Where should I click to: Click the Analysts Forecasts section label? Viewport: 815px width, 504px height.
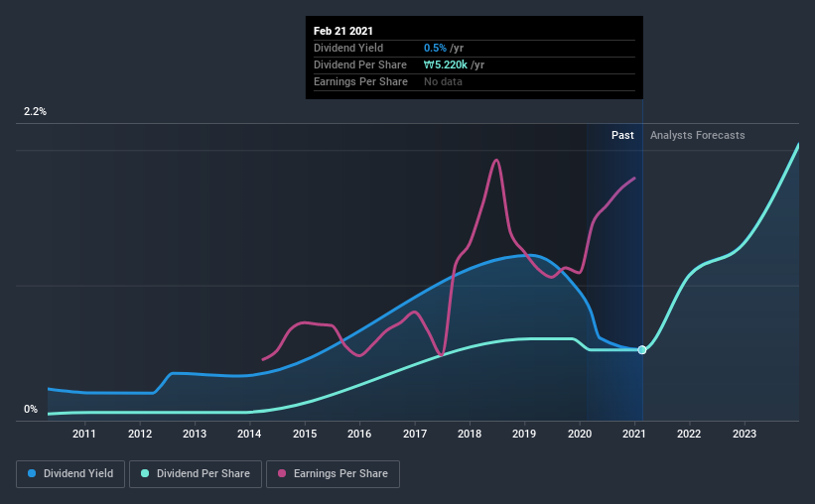tap(698, 135)
